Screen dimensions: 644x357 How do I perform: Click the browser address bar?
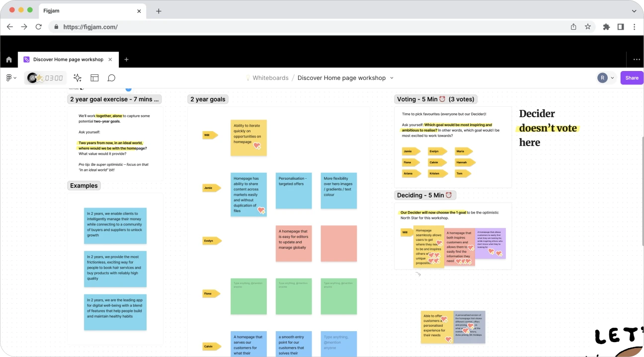(x=308, y=27)
